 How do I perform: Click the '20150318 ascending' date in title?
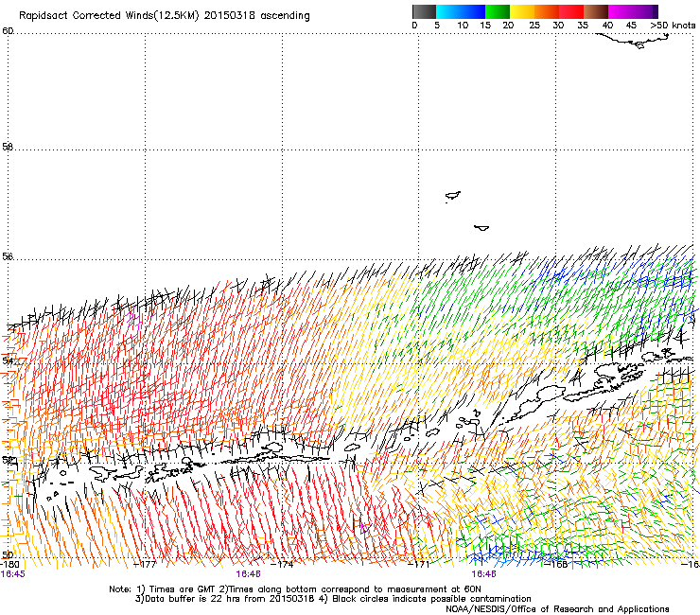pos(256,16)
